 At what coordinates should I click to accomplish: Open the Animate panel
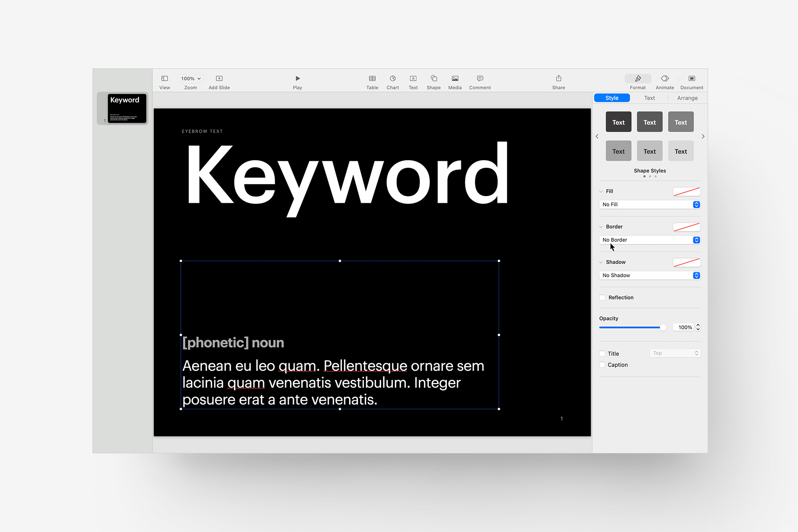(664, 81)
